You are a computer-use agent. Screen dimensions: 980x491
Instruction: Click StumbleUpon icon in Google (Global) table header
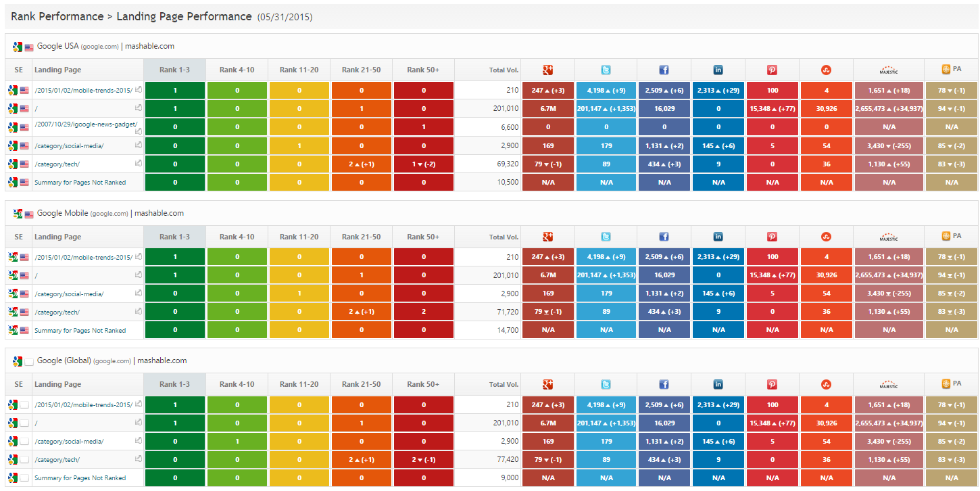[826, 384]
